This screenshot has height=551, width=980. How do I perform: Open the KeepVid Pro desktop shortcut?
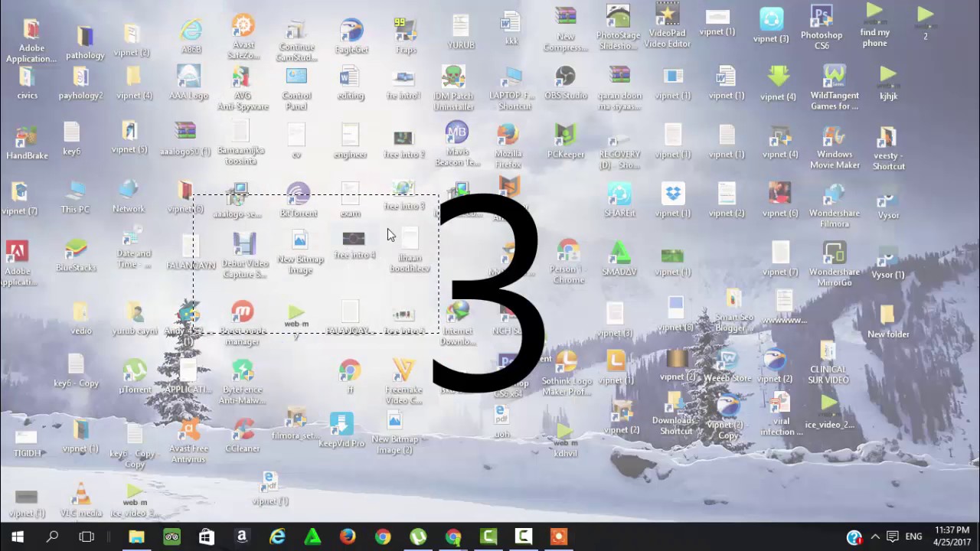(341, 431)
